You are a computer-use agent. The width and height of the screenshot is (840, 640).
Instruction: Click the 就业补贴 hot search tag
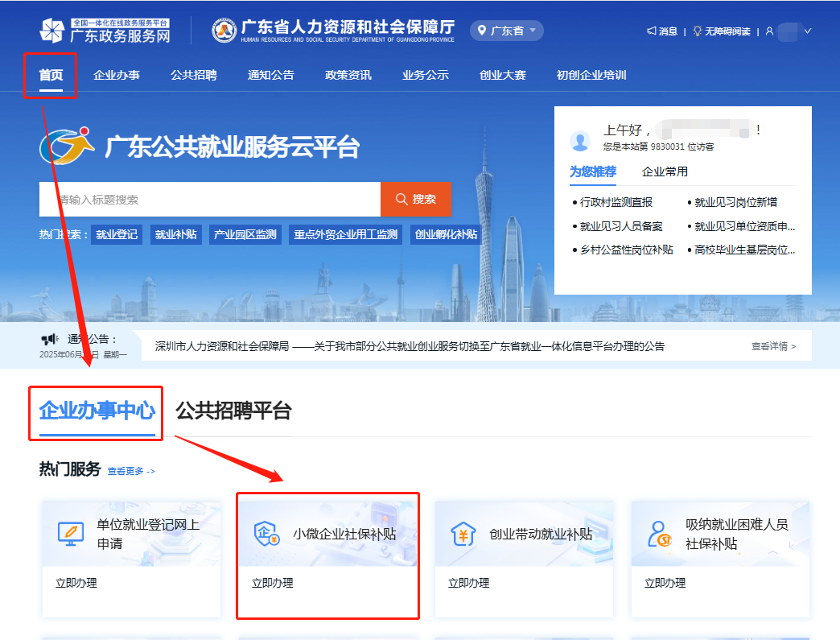pyautogui.click(x=175, y=234)
